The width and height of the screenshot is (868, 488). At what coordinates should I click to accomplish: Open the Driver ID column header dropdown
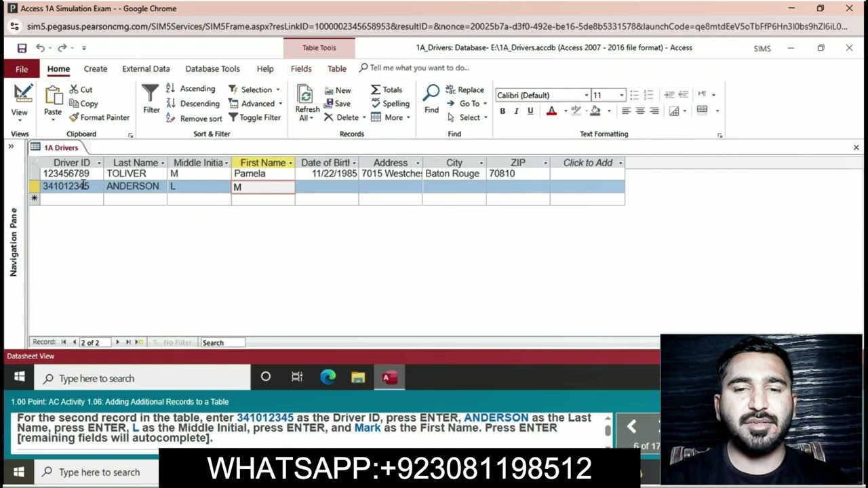tap(99, 163)
